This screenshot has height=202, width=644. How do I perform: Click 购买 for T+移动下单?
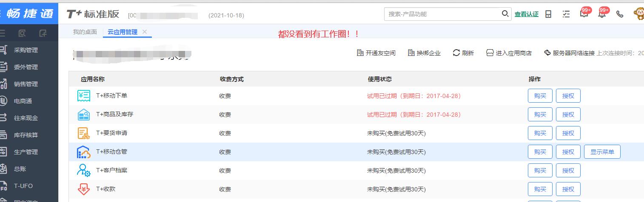click(540, 96)
